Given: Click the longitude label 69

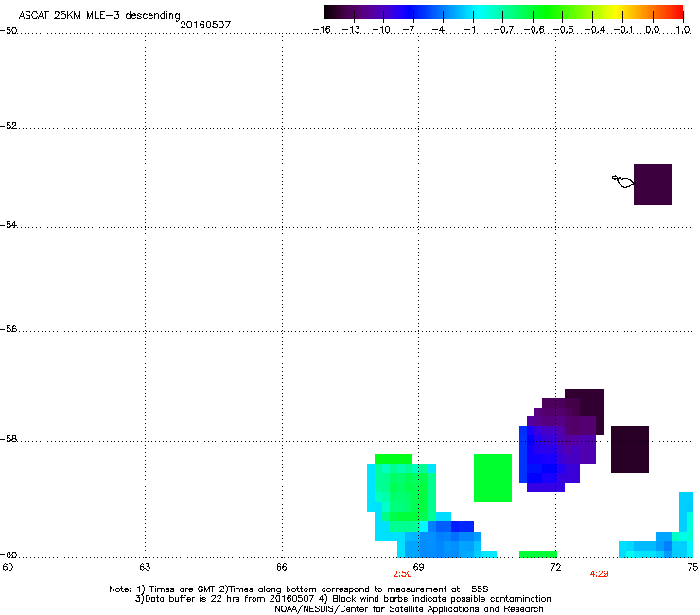Looking at the screenshot, I should pyautogui.click(x=418, y=567).
